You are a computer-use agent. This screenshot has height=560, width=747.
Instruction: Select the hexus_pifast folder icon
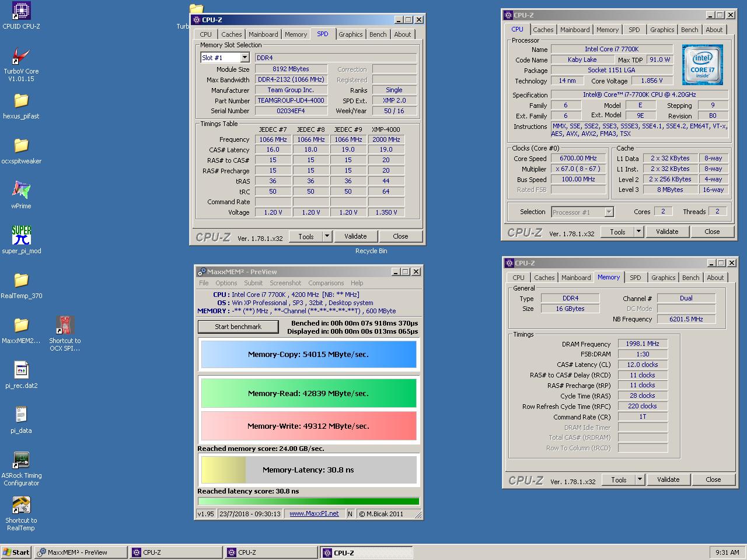21,101
